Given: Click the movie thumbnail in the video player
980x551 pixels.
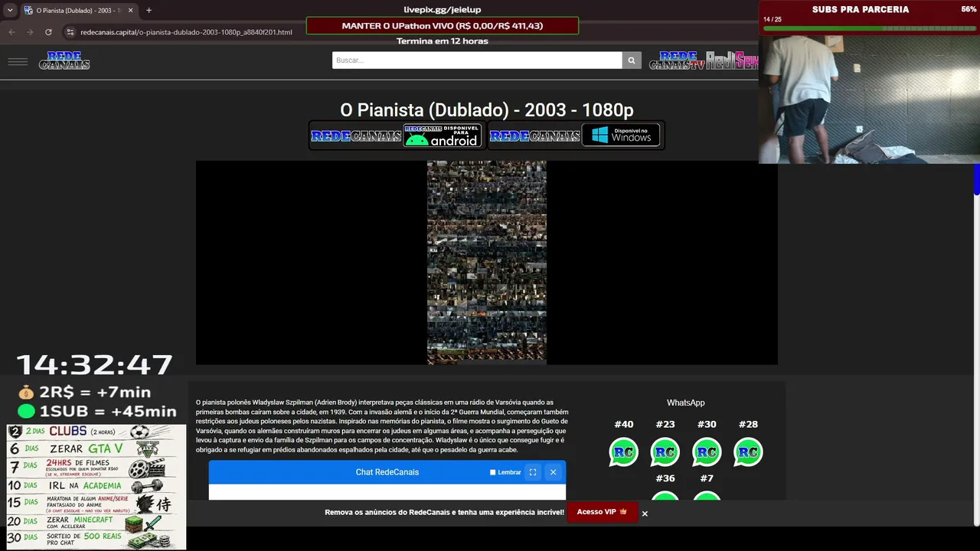Looking at the screenshot, I should (x=487, y=262).
